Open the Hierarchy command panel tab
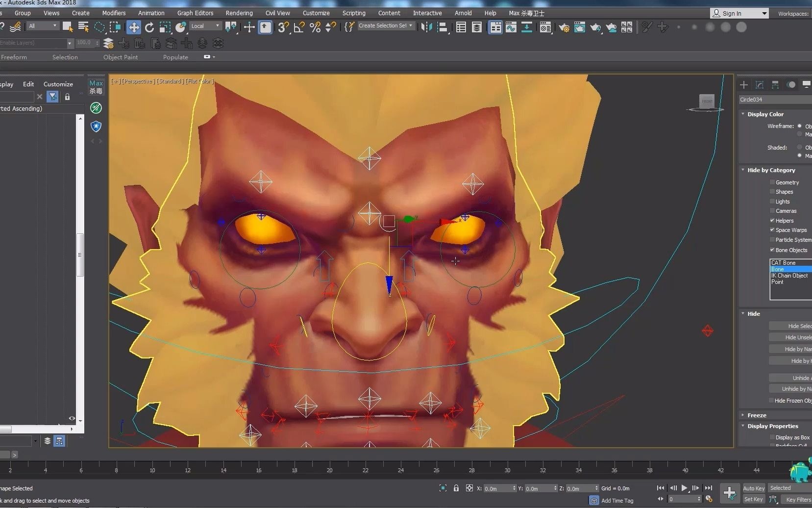Viewport: 812px width, 508px height. [775, 85]
